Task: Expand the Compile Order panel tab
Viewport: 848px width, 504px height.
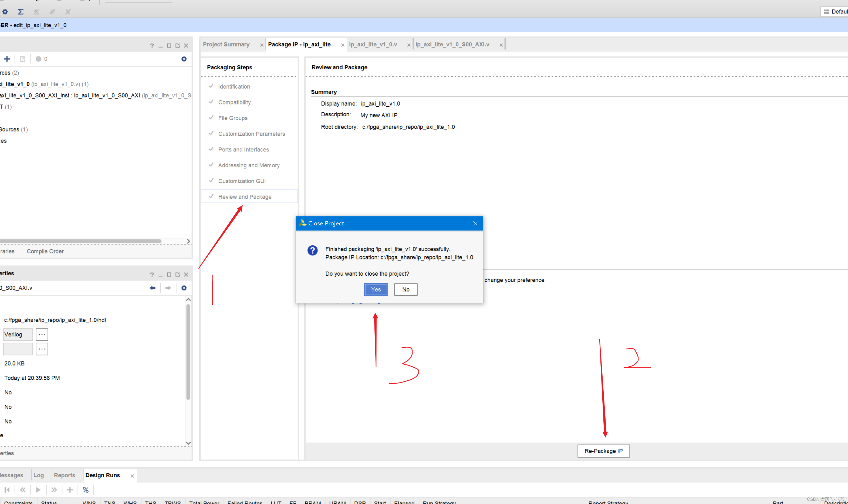Action: (45, 251)
